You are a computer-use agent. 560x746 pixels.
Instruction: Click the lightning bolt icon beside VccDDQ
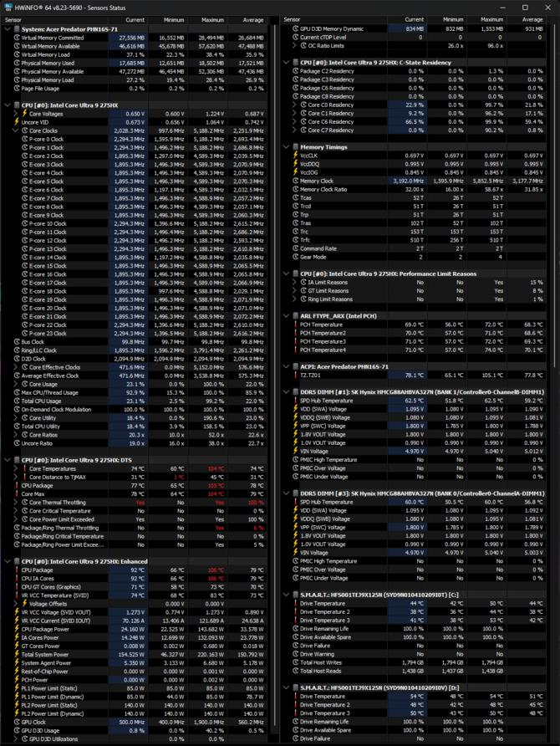pyautogui.click(x=295, y=164)
